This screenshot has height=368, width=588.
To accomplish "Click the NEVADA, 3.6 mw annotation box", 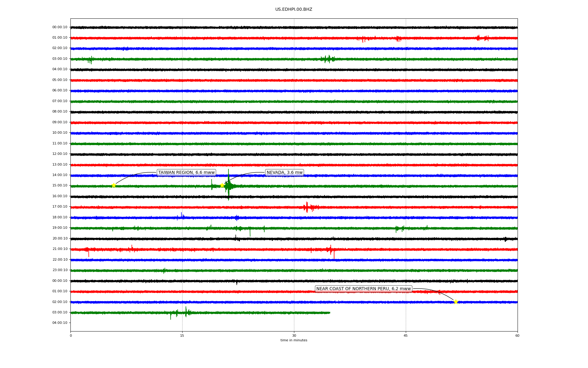I will pos(285,173).
